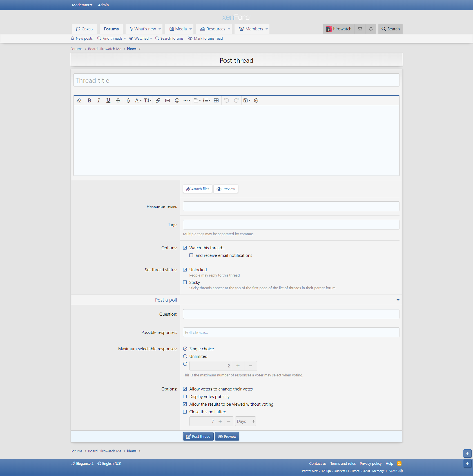Open the alerts bell icon
The image size is (473, 476).
tap(371, 29)
